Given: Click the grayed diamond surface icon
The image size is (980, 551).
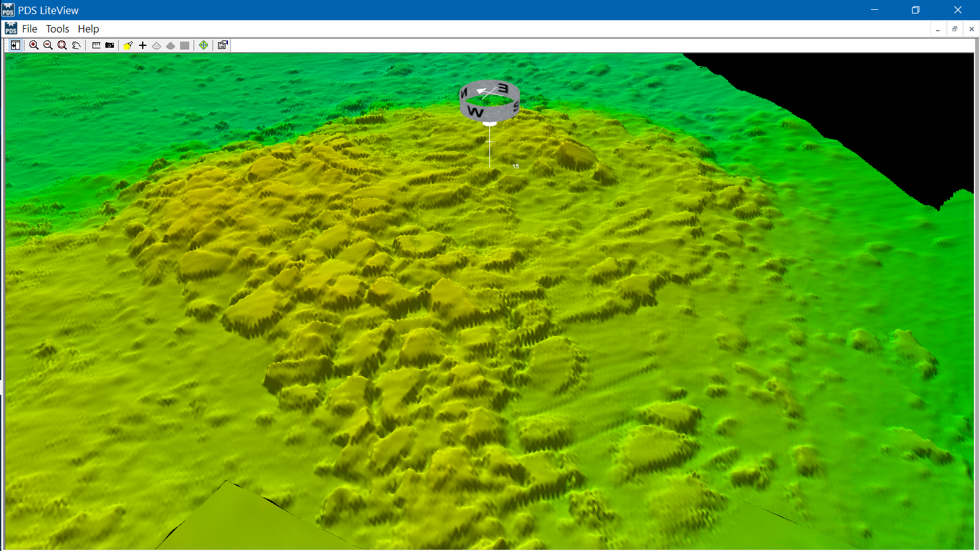Looking at the screenshot, I should coord(170,45).
